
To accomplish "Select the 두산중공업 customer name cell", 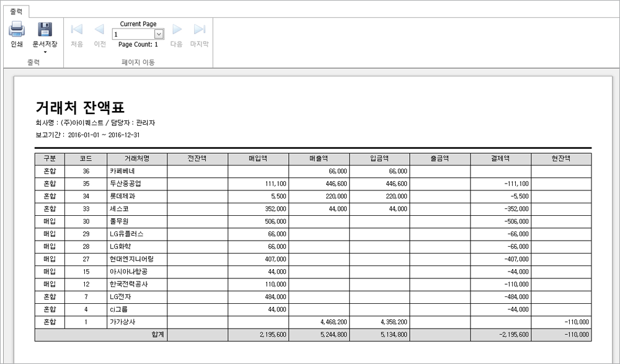I will (137, 184).
